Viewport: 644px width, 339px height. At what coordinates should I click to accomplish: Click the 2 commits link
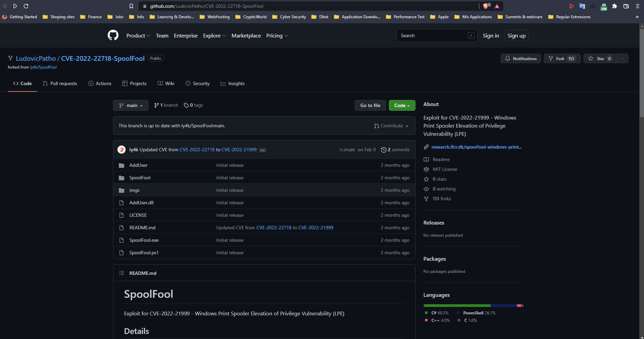(395, 150)
